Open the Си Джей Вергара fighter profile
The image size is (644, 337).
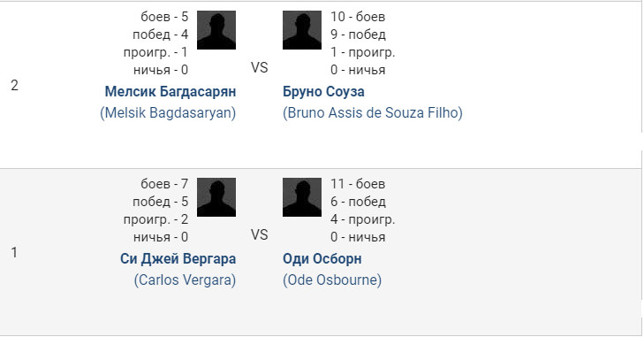[x=178, y=258]
